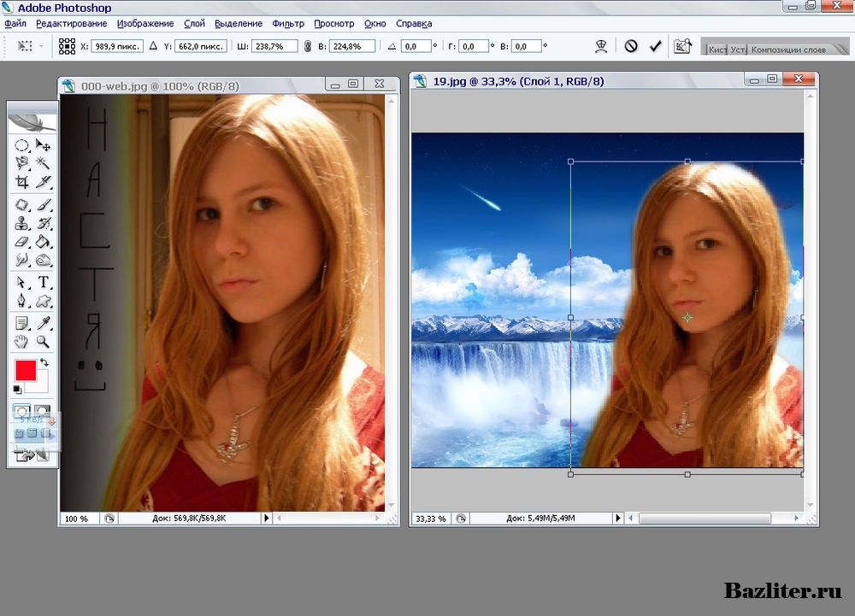The height and width of the screenshot is (616, 855).
Task: Select the Magic Wand tool
Action: point(43,162)
